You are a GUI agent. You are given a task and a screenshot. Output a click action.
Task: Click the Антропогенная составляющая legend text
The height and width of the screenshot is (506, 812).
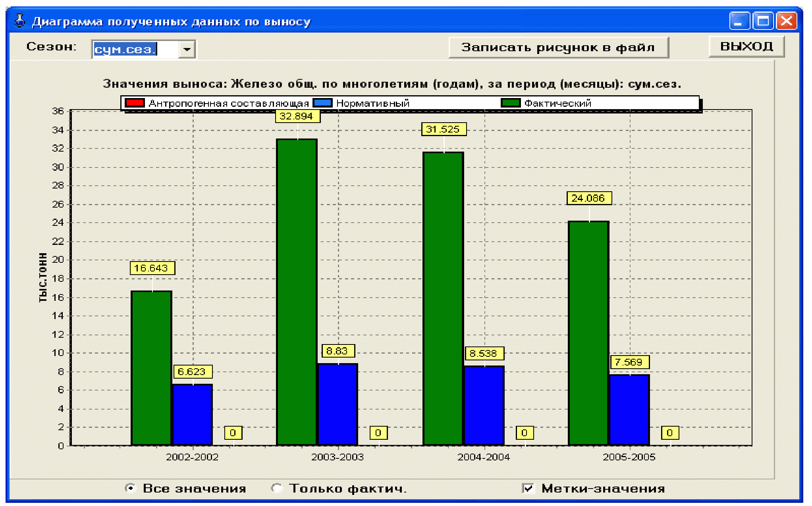point(229,104)
